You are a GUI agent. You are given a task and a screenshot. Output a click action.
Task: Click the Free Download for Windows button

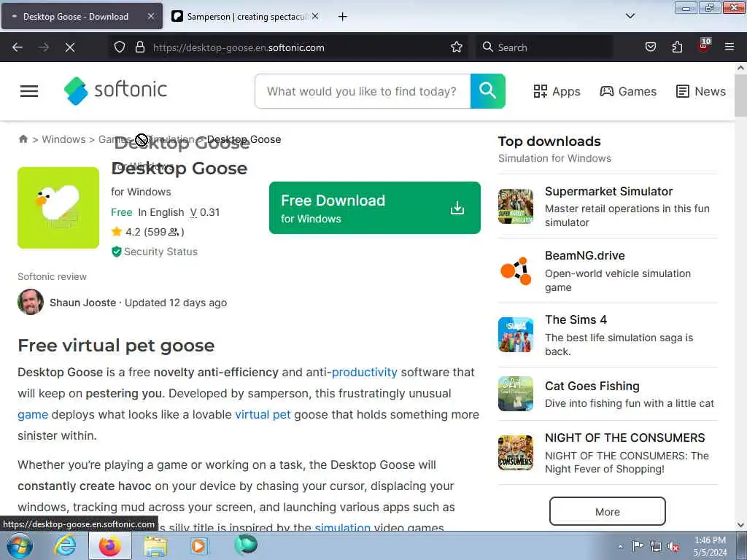[x=374, y=208]
